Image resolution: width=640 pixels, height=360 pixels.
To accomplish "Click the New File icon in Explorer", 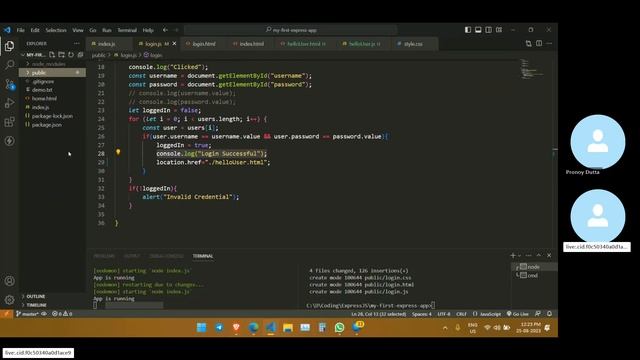I will [52, 54].
